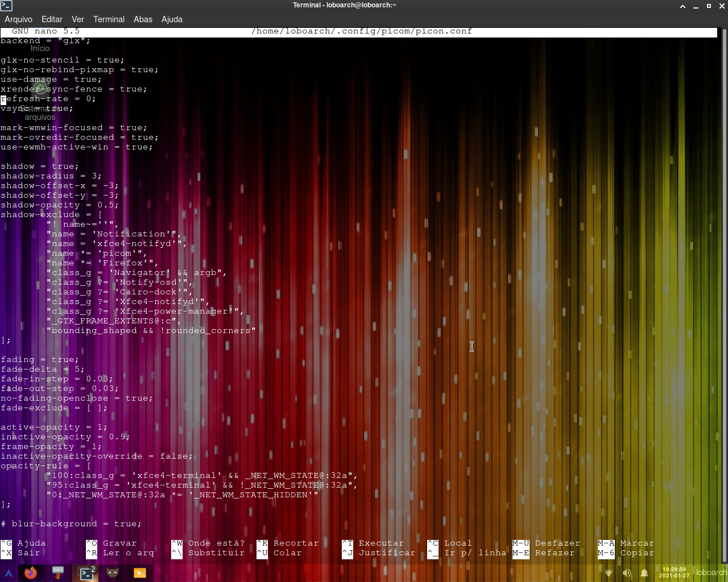Click the line reading shadow = true;
Screen dimensions: 728x582
click(39, 166)
